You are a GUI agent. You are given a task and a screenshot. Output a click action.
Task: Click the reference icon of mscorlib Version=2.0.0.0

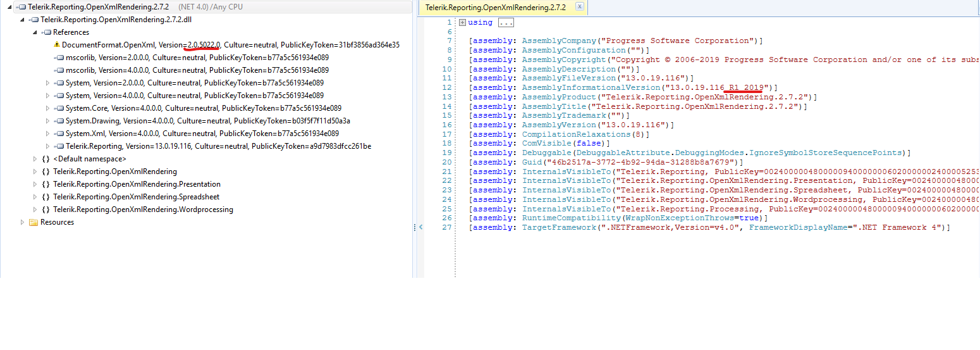[60, 58]
